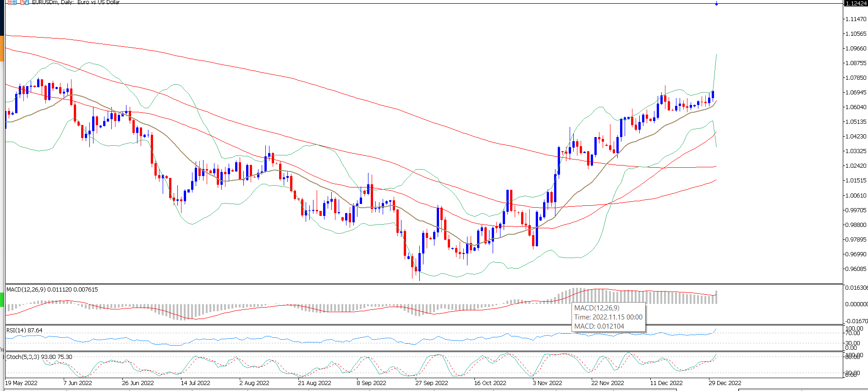Click the 2 Aug 2022 date label
The image size is (868, 391).
click(254, 383)
